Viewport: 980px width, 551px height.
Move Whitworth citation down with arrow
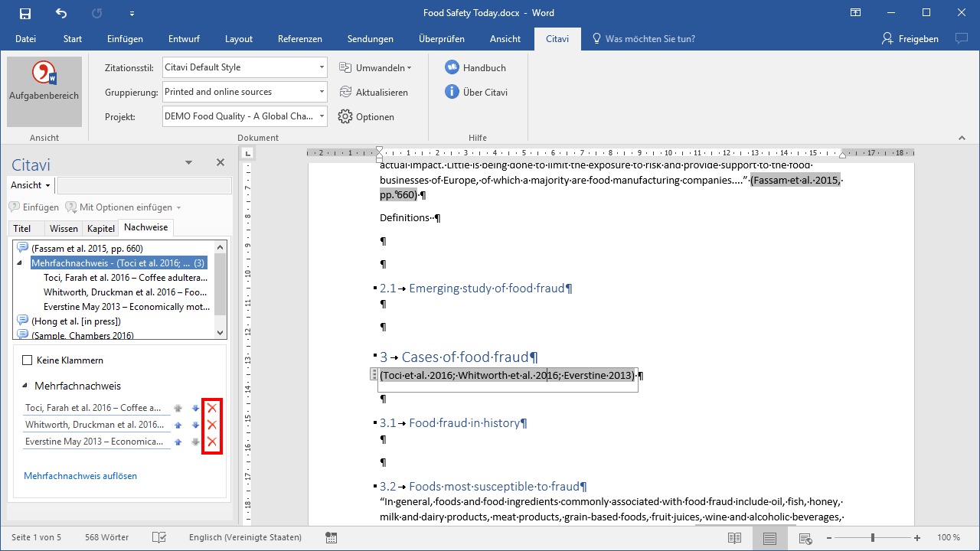pyautogui.click(x=195, y=425)
